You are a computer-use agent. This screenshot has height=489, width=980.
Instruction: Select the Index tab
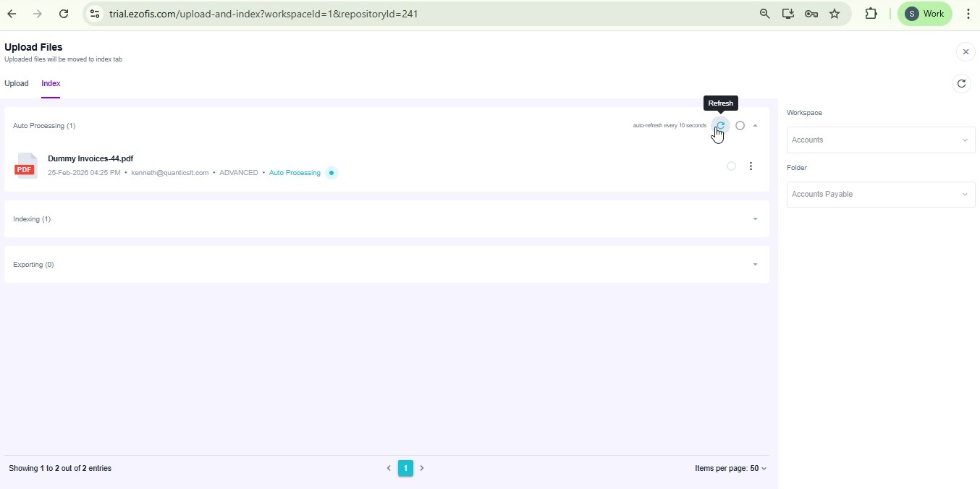[x=51, y=84]
